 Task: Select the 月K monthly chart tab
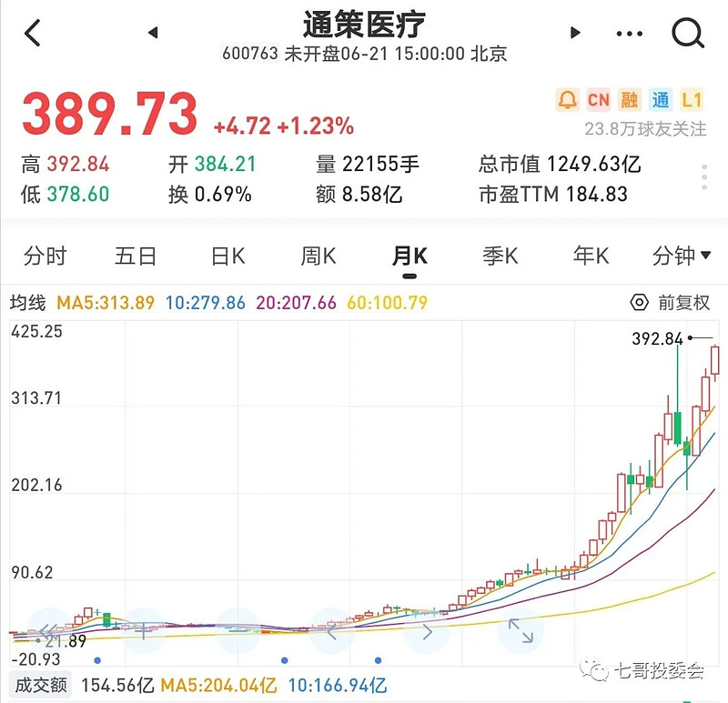409,256
